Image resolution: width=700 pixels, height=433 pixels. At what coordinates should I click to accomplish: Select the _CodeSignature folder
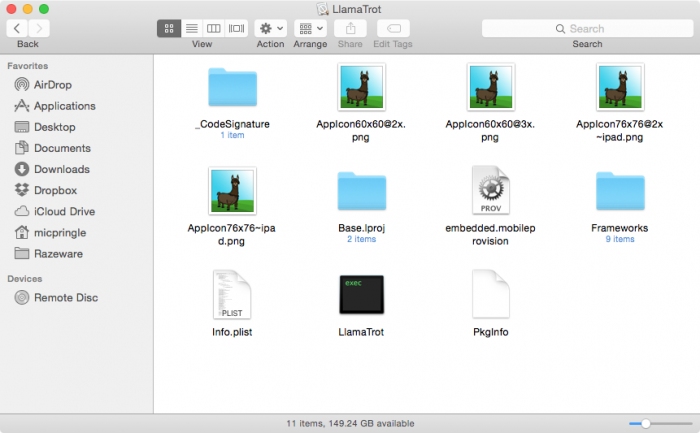(233, 87)
